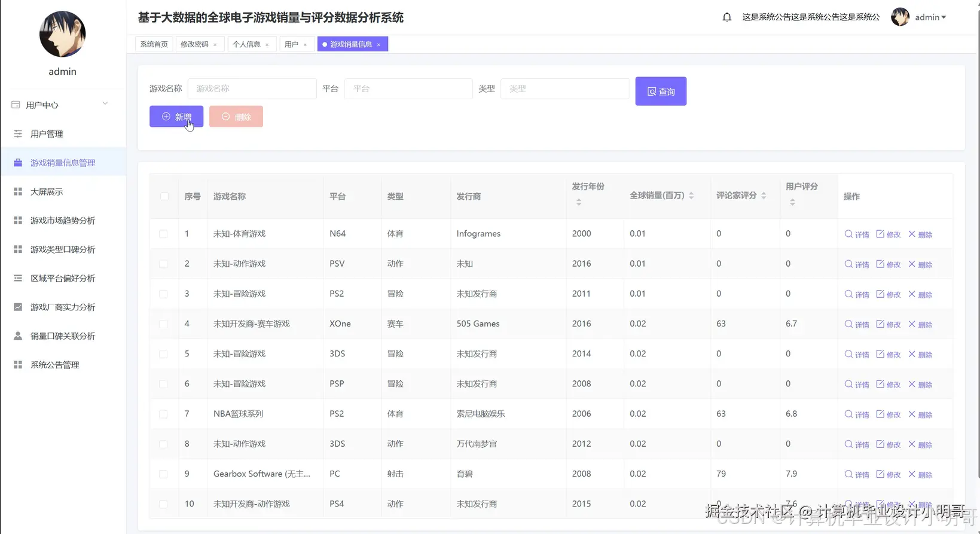Sort by 全球销量(百万) column arrows
The height and width of the screenshot is (534, 980).
[x=691, y=196]
